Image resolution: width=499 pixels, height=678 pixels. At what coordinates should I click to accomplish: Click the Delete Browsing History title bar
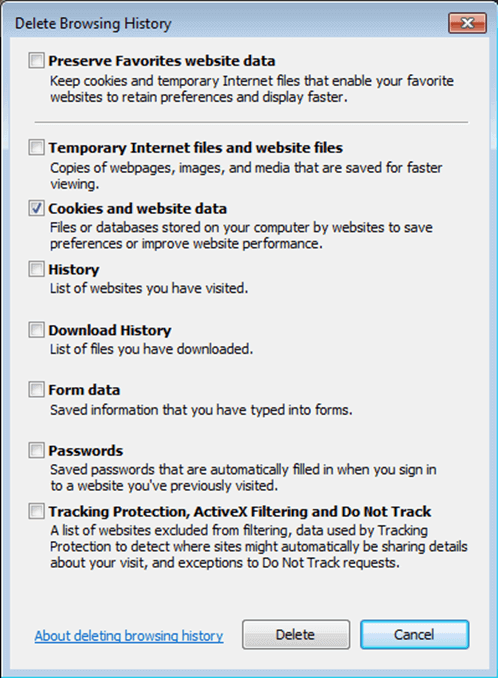point(225,23)
